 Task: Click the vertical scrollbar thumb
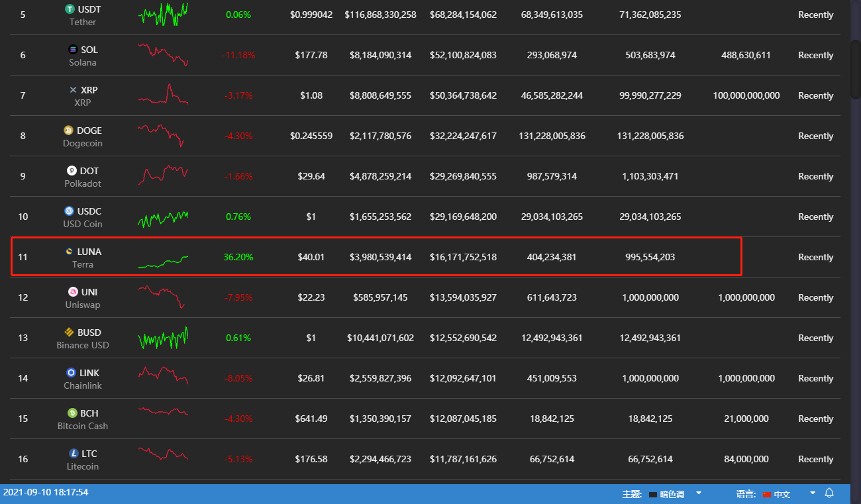[855, 70]
